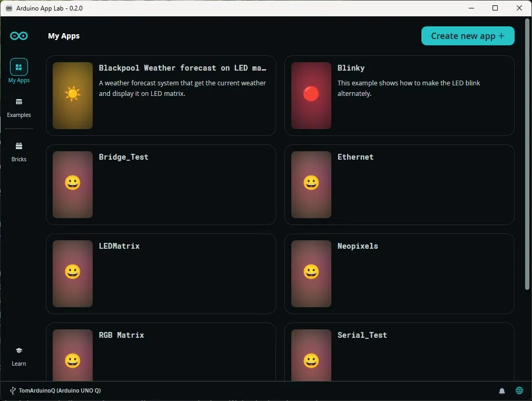Screen dimensions: 532x401
Task: Open the LEDMatrix app card
Action: (x=161, y=273)
